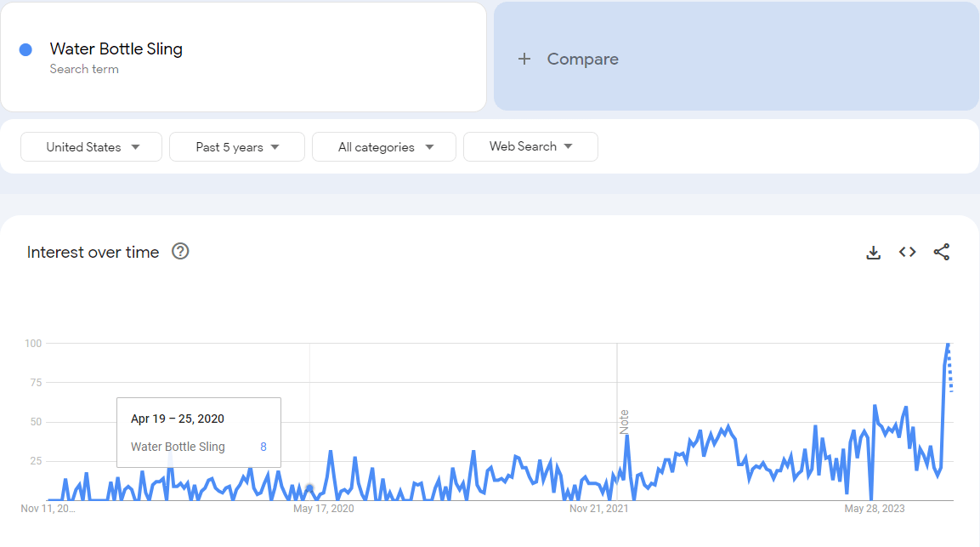Open help for Interest over time
Screen dimensions: 980x547
coord(180,251)
